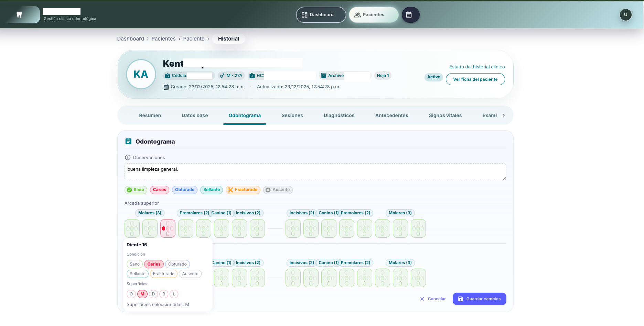The width and height of the screenshot is (644, 326).
Task: Click the Odontograma clipboard icon
Action: (x=128, y=141)
